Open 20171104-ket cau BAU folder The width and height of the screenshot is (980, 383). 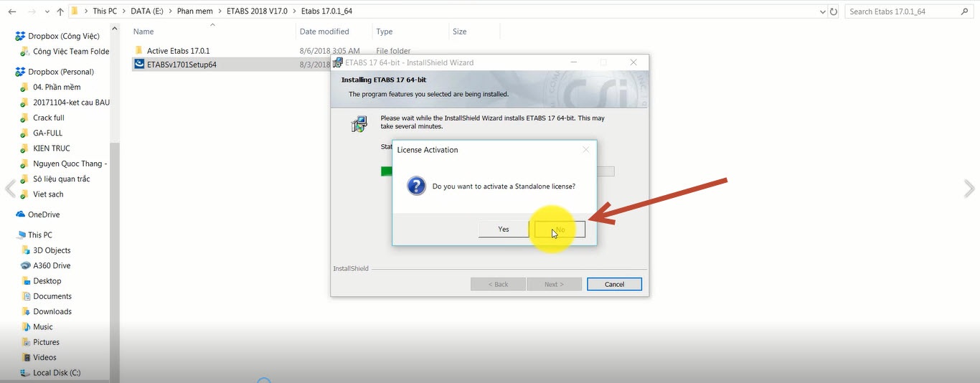click(71, 103)
